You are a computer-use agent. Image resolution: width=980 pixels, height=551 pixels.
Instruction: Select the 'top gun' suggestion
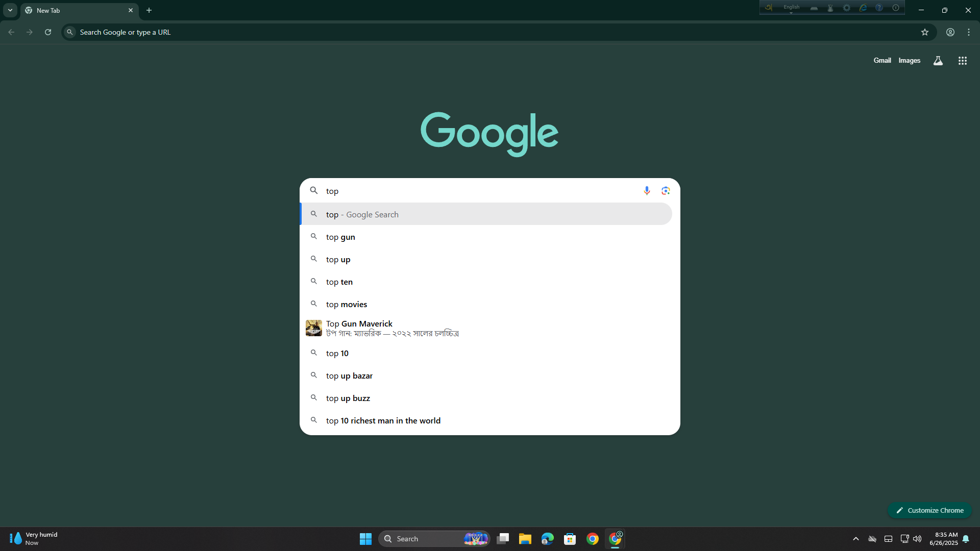[486, 237]
